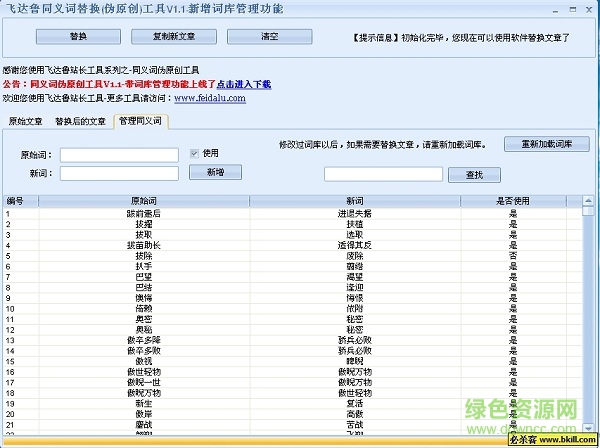Select the 拔苗助长 cell in row 4
The image size is (600, 448).
(x=144, y=245)
